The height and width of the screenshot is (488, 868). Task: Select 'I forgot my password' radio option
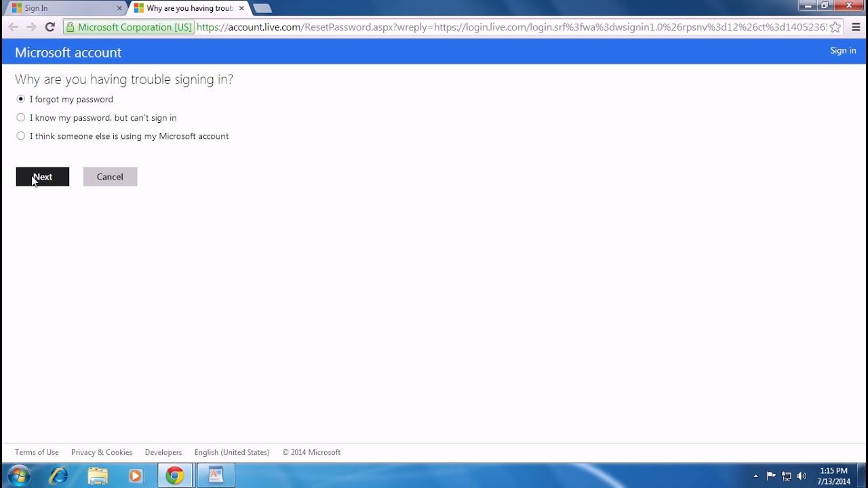(21, 99)
